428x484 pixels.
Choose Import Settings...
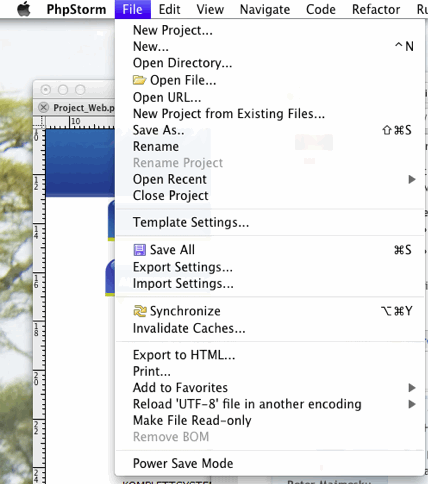tap(270, 284)
